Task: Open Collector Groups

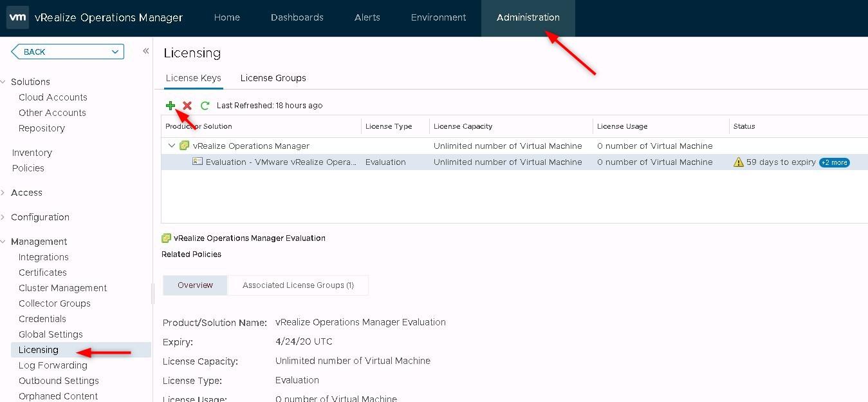Action: [55, 303]
